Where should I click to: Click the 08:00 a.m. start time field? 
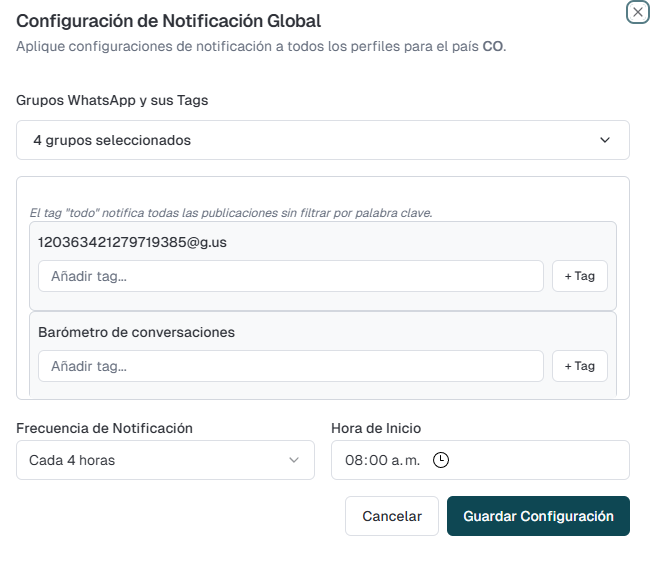(x=383, y=460)
